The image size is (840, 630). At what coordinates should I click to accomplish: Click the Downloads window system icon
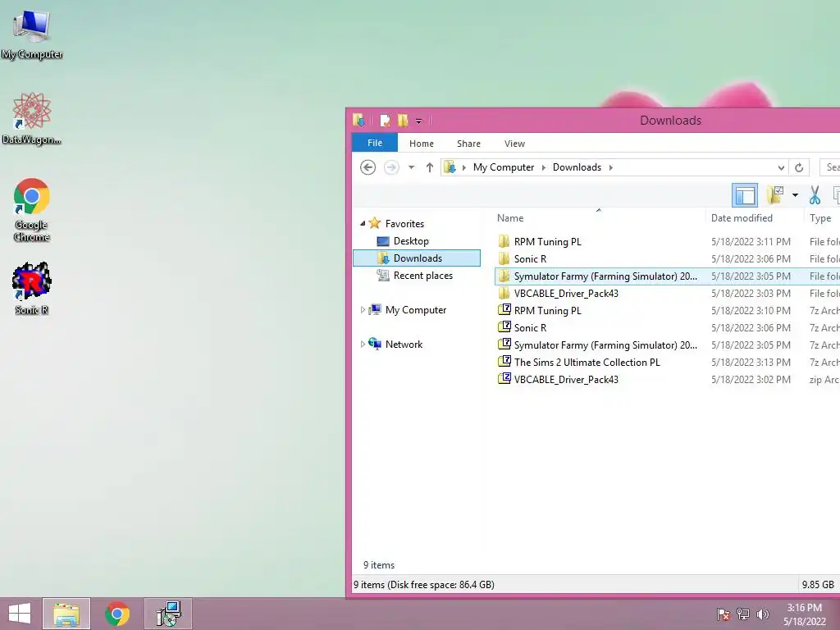point(358,121)
